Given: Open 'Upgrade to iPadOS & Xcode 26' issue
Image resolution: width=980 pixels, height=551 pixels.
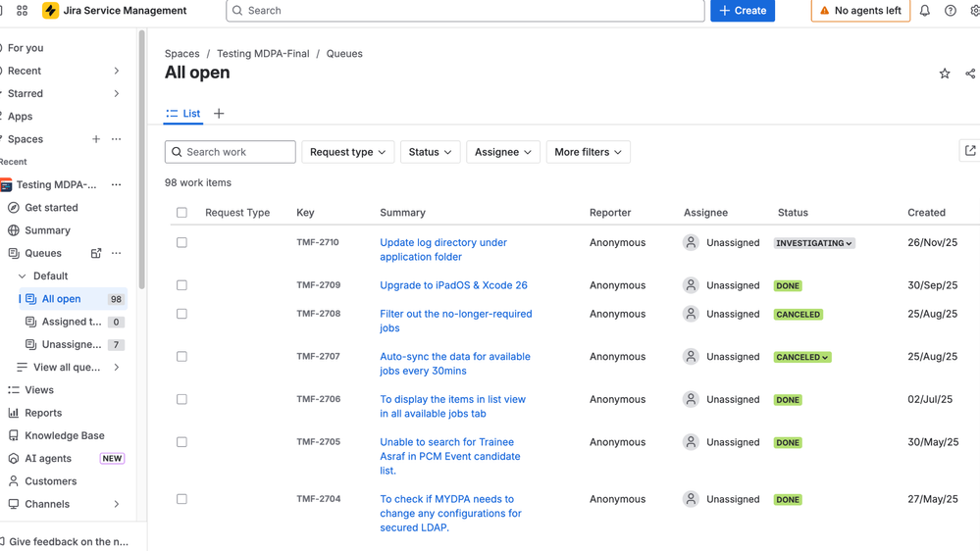Looking at the screenshot, I should tap(454, 285).
